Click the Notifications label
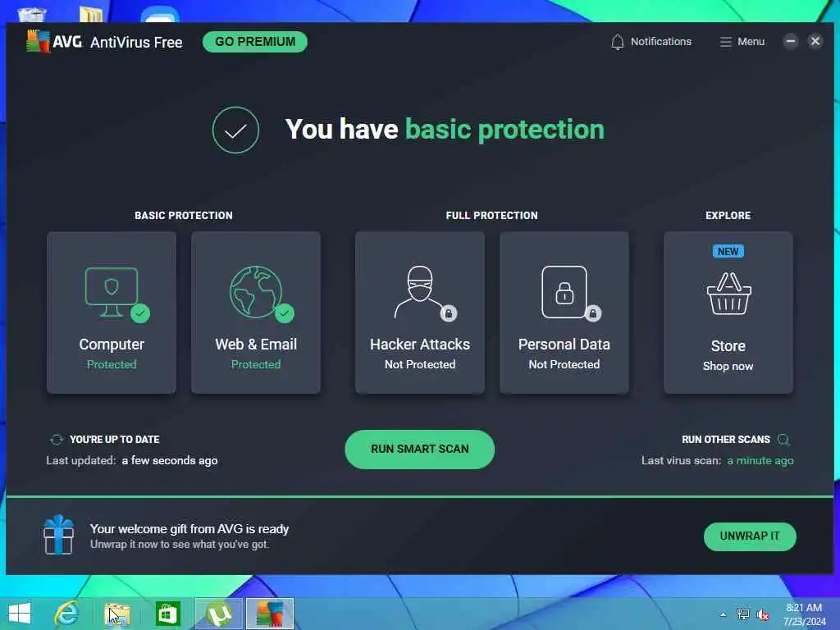Image resolution: width=840 pixels, height=630 pixels. [x=660, y=42]
